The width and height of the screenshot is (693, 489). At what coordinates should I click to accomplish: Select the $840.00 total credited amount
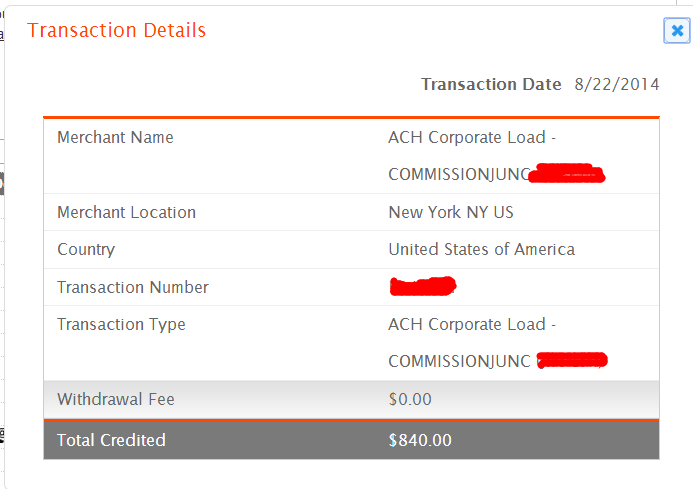420,440
